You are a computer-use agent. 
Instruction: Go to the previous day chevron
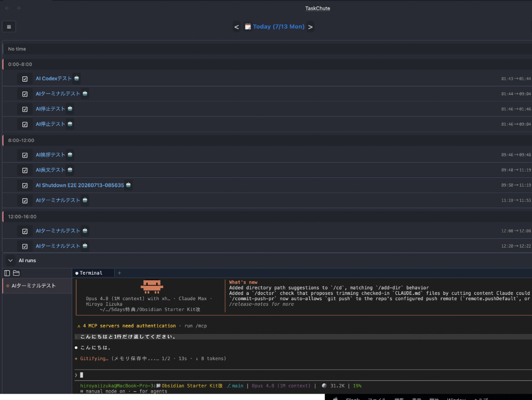[236, 27]
